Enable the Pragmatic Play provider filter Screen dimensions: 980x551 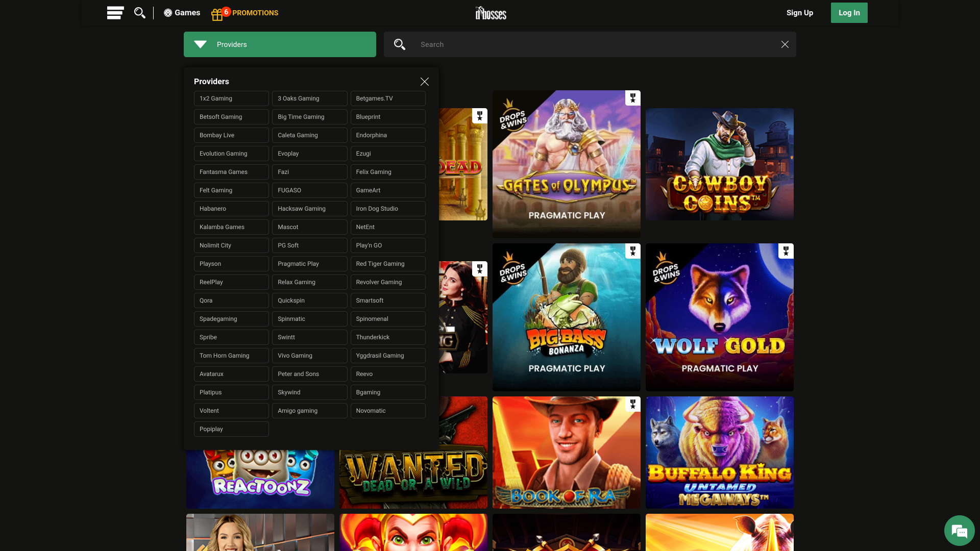click(x=309, y=263)
